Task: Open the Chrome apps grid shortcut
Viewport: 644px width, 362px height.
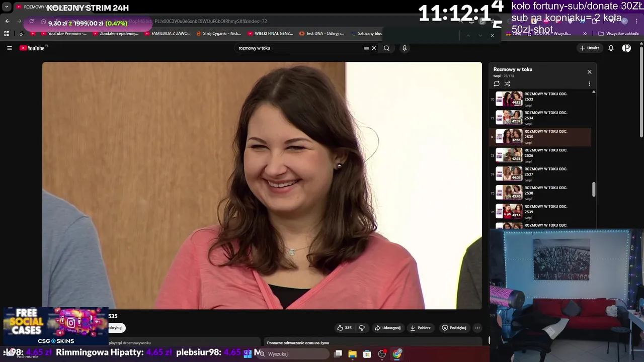Action: tap(7, 34)
